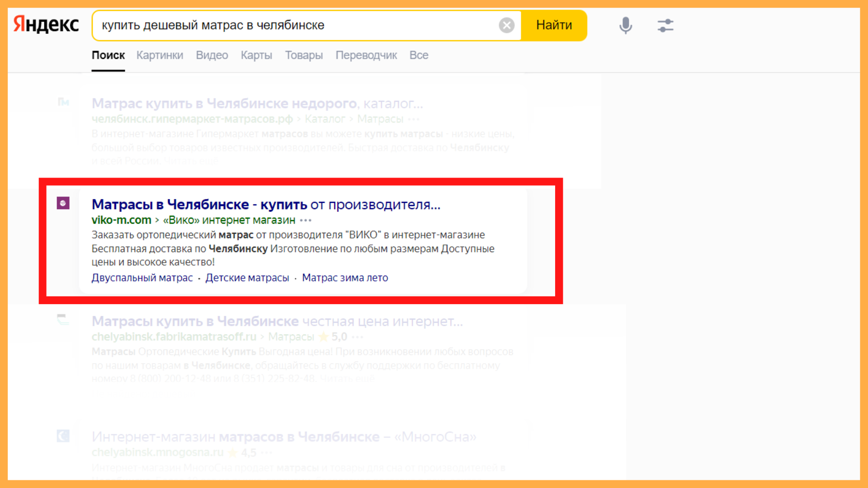Switch to the Картинки tab

160,55
